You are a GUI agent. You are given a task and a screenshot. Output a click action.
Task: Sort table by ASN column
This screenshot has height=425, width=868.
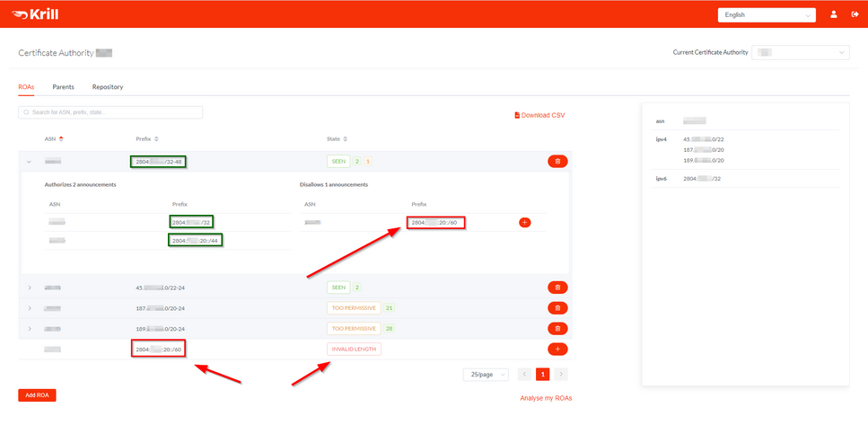pos(54,138)
